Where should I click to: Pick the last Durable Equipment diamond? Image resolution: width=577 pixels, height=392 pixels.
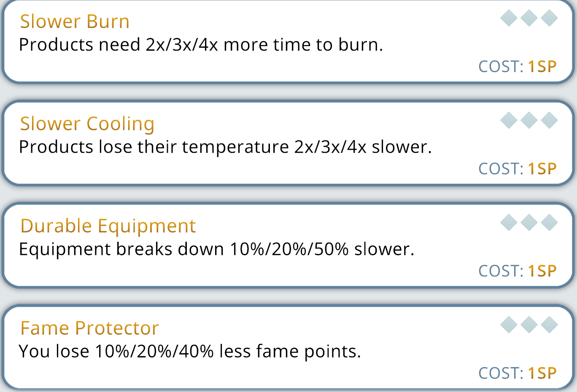tap(549, 222)
